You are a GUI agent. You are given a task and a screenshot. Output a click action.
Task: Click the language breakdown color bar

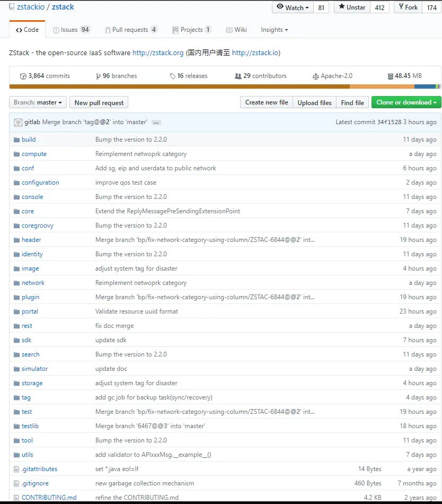[224, 86]
